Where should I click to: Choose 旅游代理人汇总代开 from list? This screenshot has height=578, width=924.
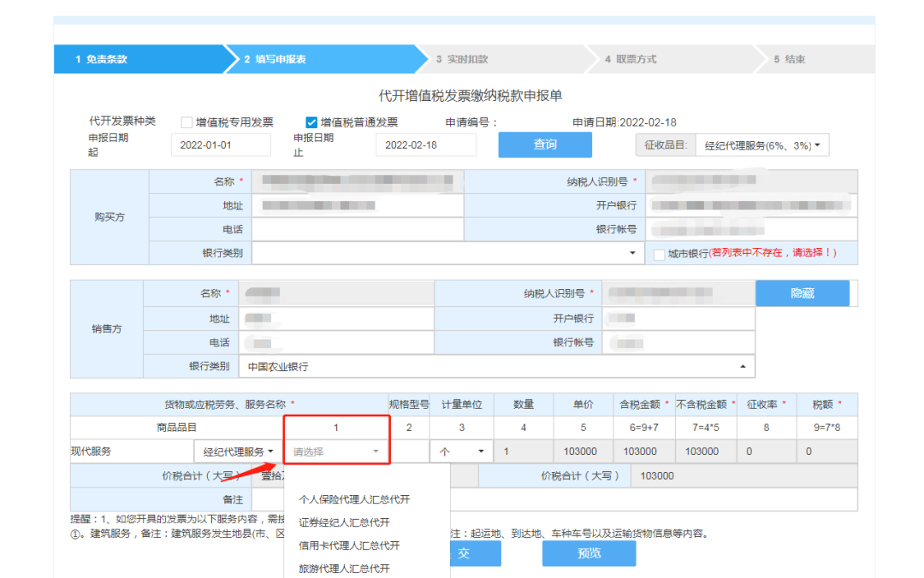pyautogui.click(x=344, y=569)
